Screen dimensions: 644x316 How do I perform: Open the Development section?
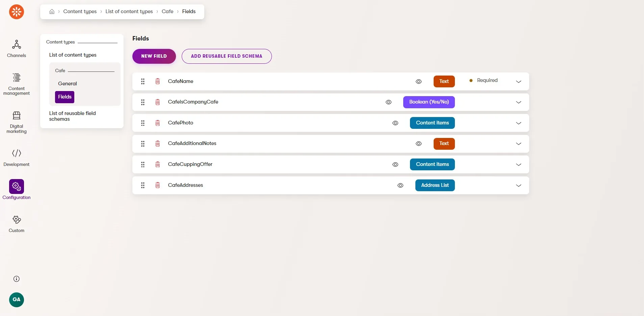[x=17, y=157]
